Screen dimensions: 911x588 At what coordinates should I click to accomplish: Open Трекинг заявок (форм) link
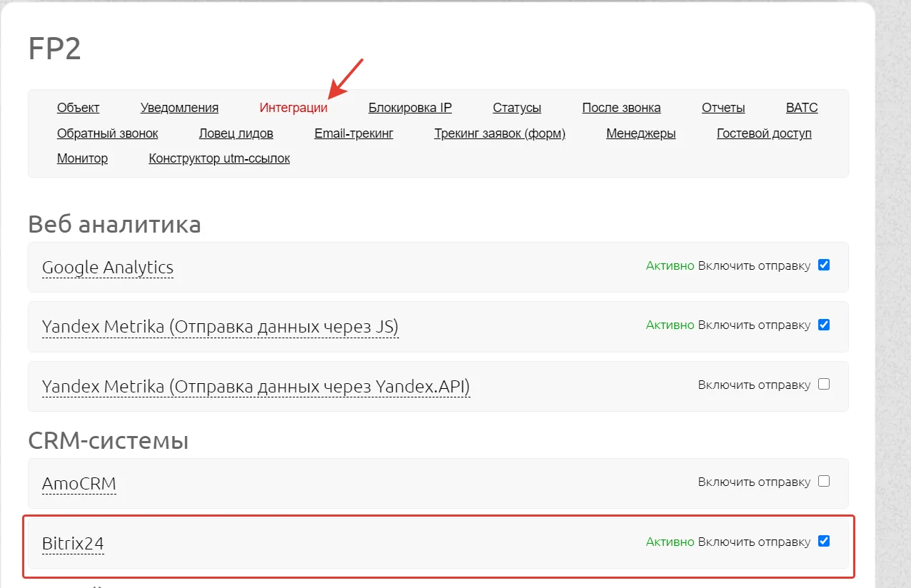(500, 133)
